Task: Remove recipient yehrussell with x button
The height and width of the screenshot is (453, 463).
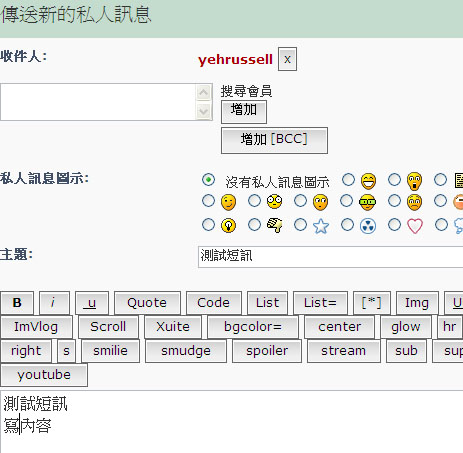Action: click(287, 59)
